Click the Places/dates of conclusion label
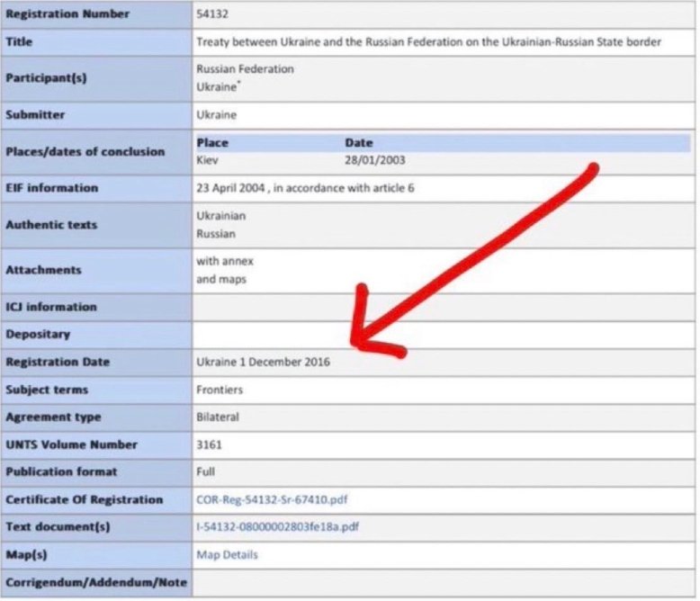Screen dimensions: 700x601 (x=85, y=152)
